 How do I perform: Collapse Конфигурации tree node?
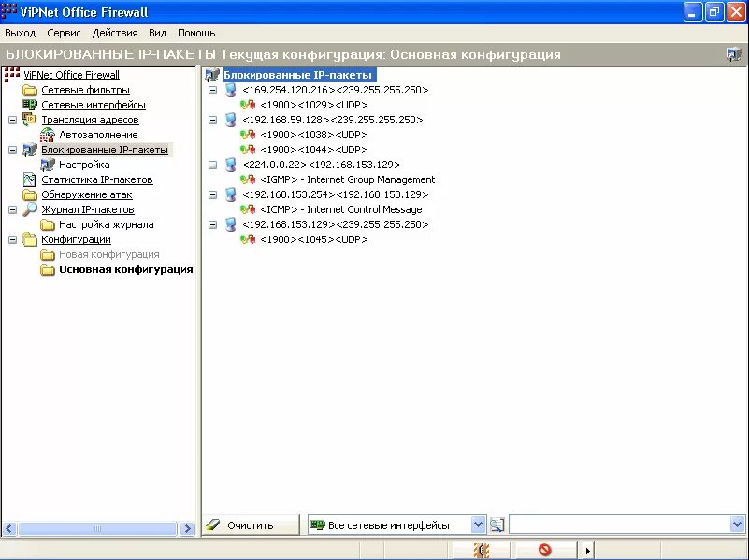tap(13, 239)
